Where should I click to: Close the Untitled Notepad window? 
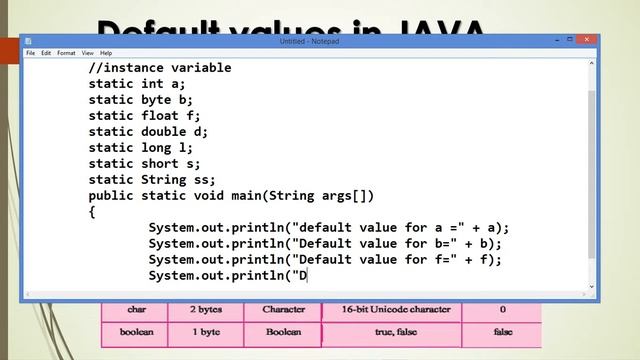coord(587,40)
